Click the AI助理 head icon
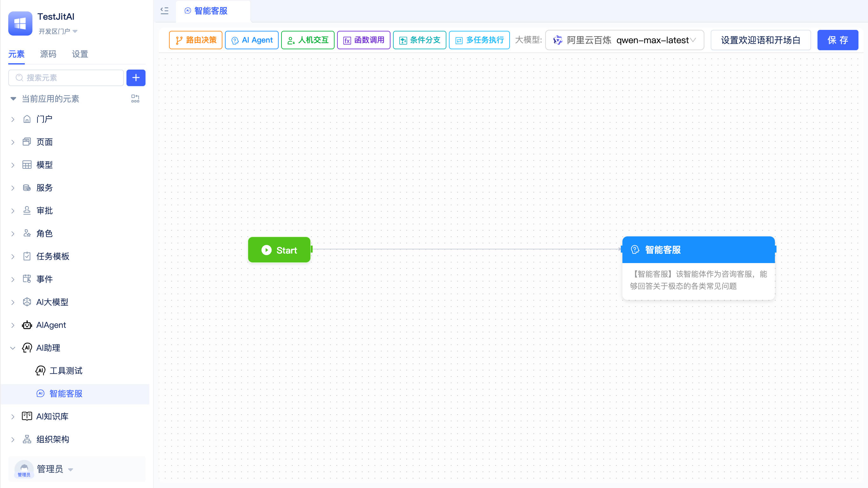868x488 pixels. [x=27, y=348]
